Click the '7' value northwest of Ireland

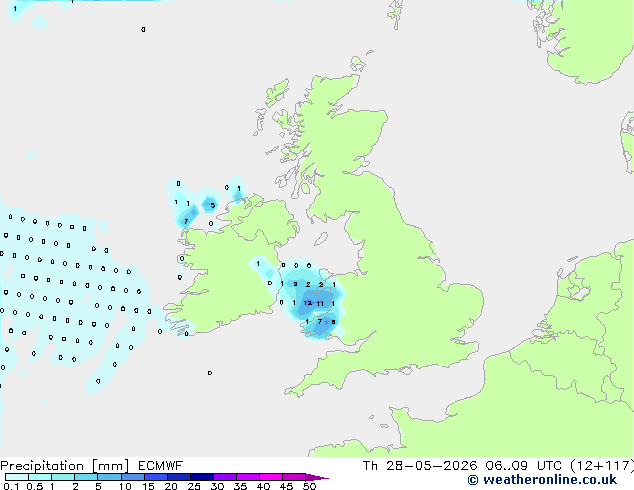186,221
